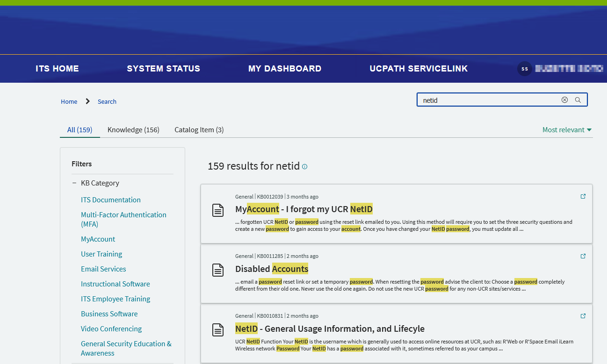Viewport: 607px width, 364px height.
Task: Select the Catalog Item (3) tab
Action: 199,130
